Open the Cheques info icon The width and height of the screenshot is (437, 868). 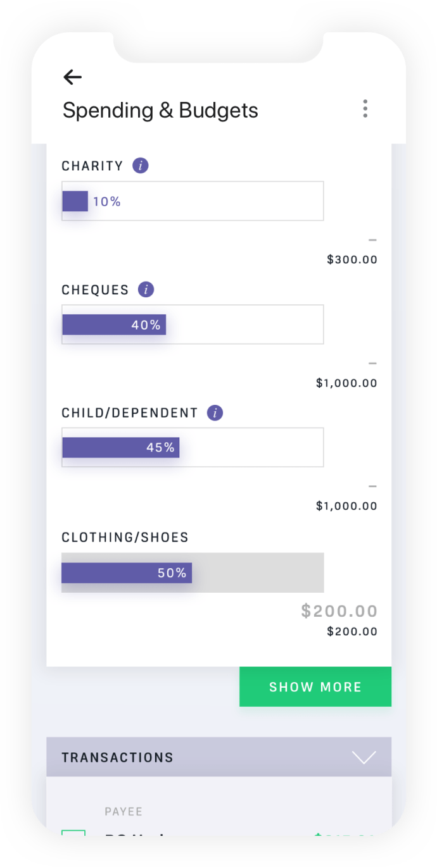point(146,290)
